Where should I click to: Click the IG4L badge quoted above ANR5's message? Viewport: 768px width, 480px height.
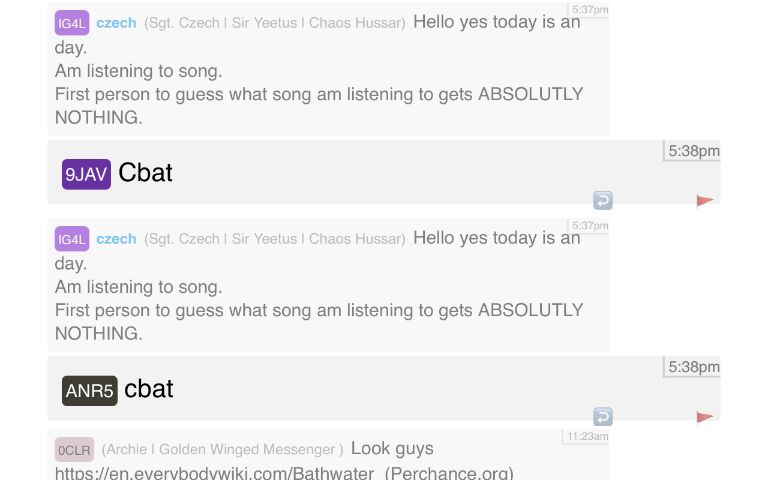[x=72, y=239]
